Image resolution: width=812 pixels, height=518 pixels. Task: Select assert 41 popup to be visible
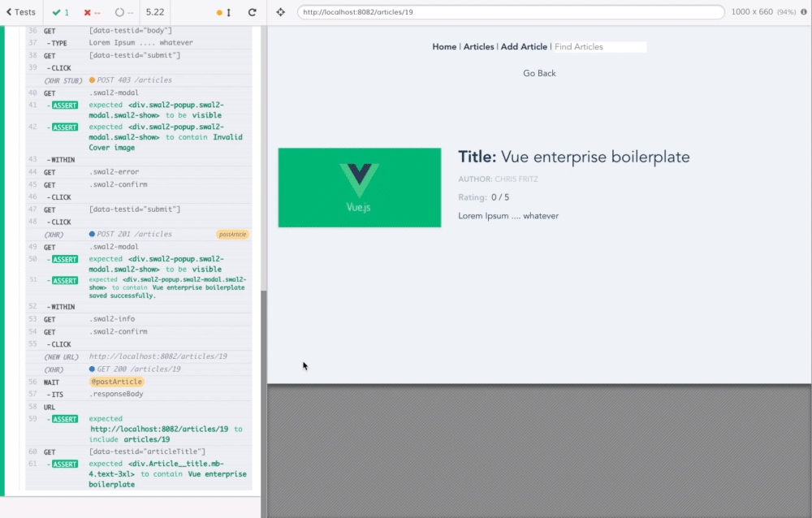(139, 110)
